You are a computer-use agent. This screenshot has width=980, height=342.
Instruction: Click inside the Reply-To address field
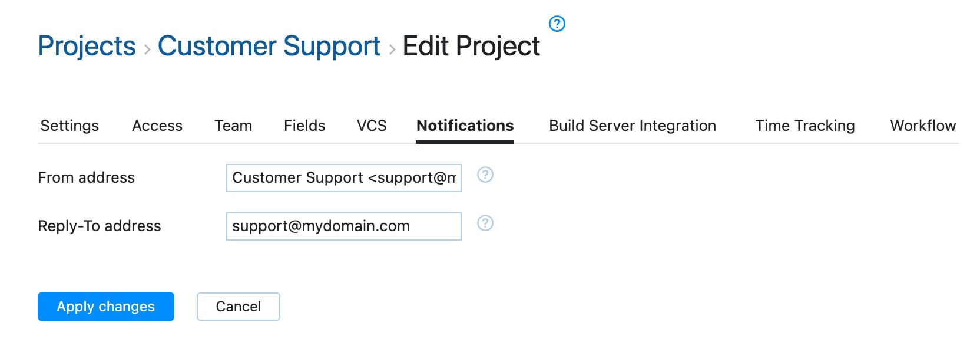pos(343,226)
